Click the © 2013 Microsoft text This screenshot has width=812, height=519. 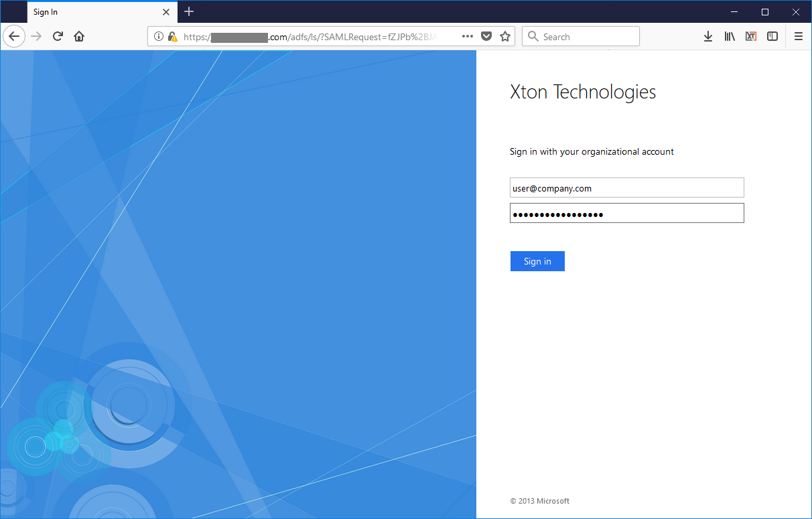[539, 500]
